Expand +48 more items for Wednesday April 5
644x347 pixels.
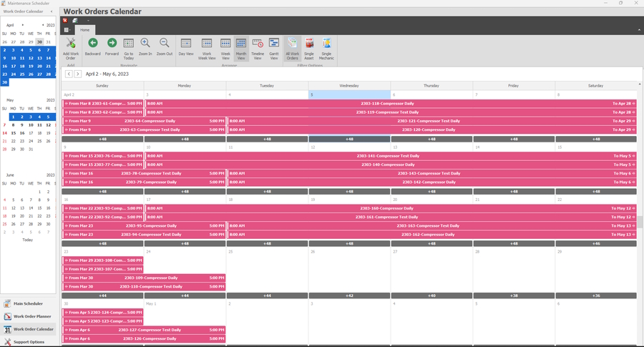pyautogui.click(x=349, y=140)
